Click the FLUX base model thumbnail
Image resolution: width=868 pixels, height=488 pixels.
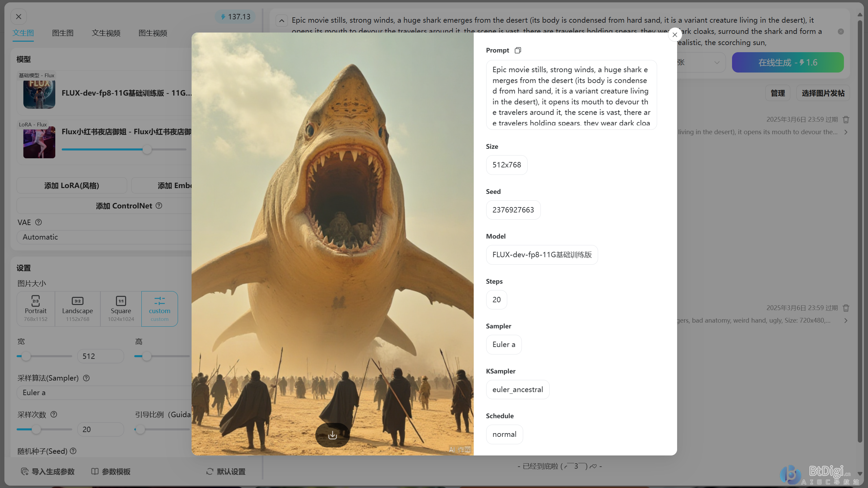tap(39, 93)
